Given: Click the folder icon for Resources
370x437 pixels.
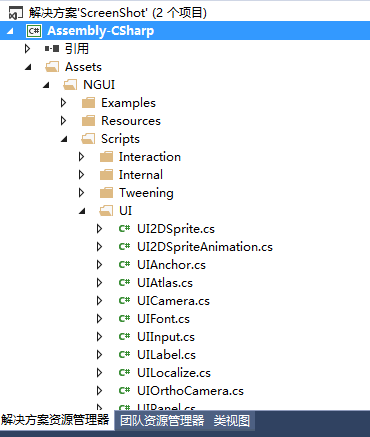Looking at the screenshot, I should 88,121.
